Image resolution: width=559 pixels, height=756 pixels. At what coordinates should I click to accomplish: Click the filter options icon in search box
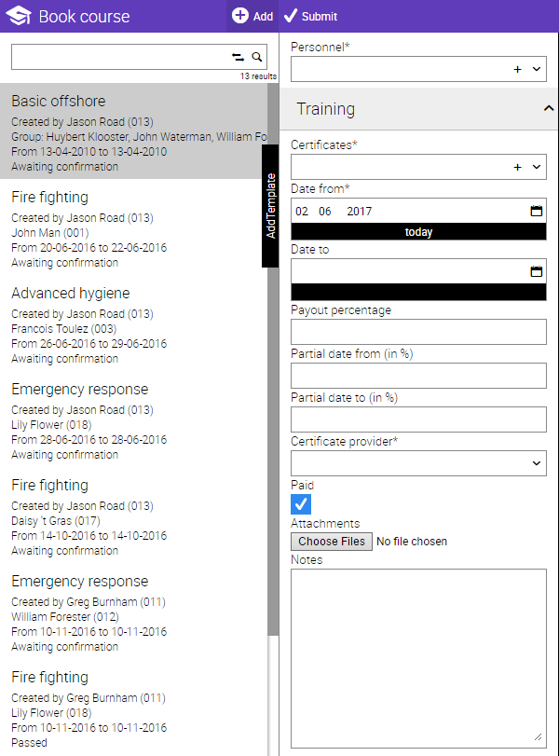(238, 58)
